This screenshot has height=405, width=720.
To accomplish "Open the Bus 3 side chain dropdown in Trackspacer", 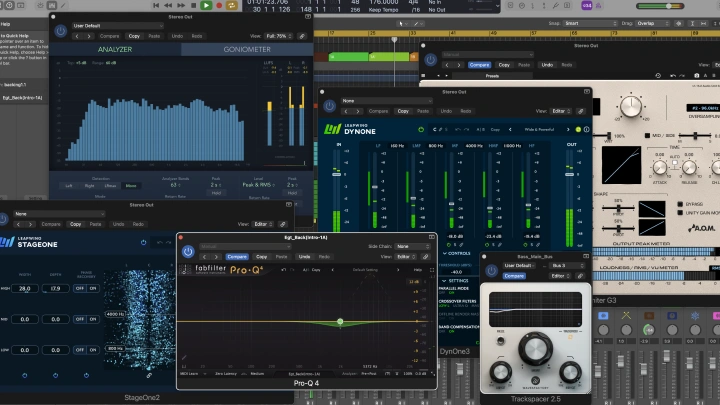I will 568,265.
